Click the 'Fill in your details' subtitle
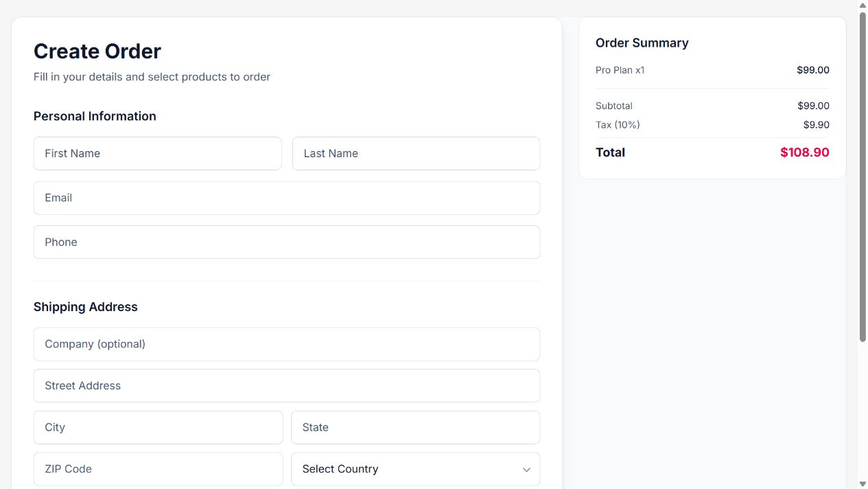 pyautogui.click(x=152, y=77)
